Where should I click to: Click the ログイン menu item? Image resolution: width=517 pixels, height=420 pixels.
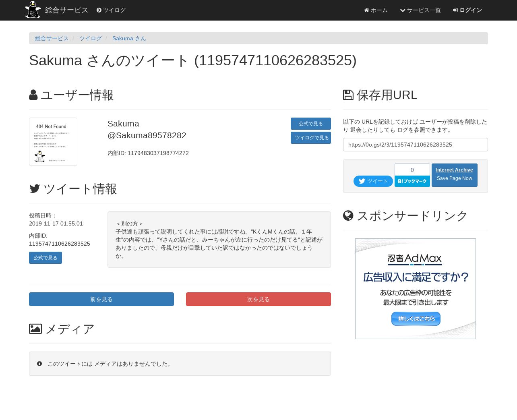coord(467,10)
